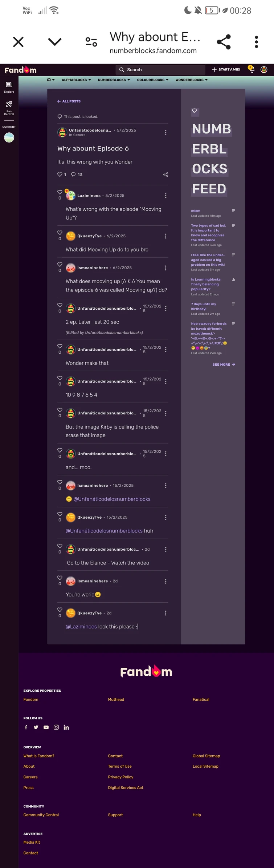This screenshot has width=274, height=868.
Task: Collapse the browser tab using down chevron
Action: pyautogui.click(x=55, y=42)
